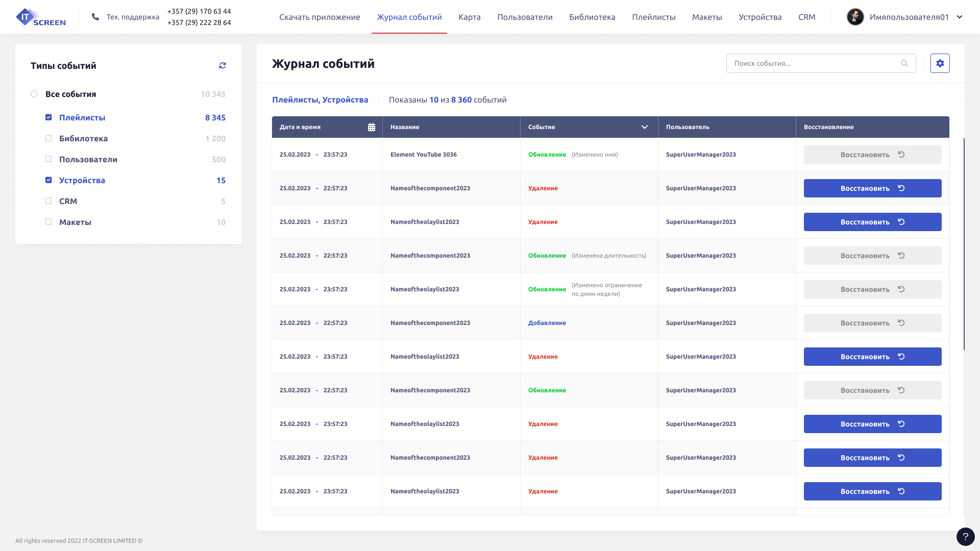
Task: Open the Имяпользователя01 account dropdown arrow
Action: [x=960, y=17]
